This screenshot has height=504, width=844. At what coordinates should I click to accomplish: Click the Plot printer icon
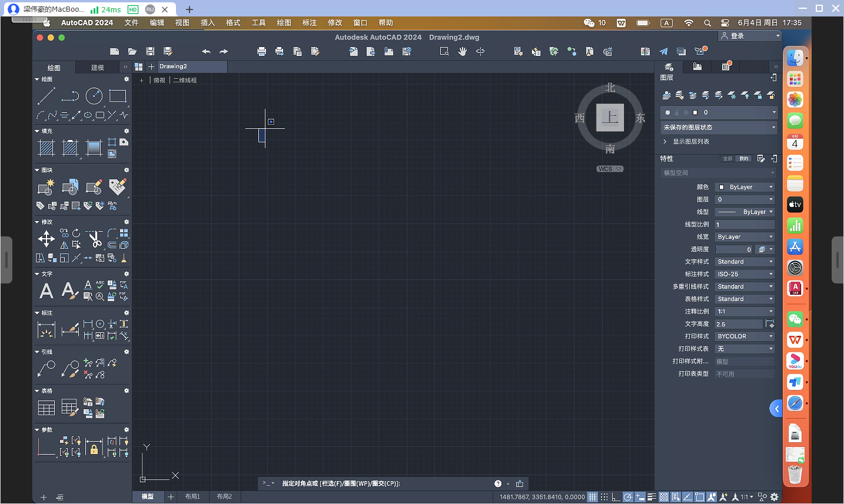coord(262,52)
